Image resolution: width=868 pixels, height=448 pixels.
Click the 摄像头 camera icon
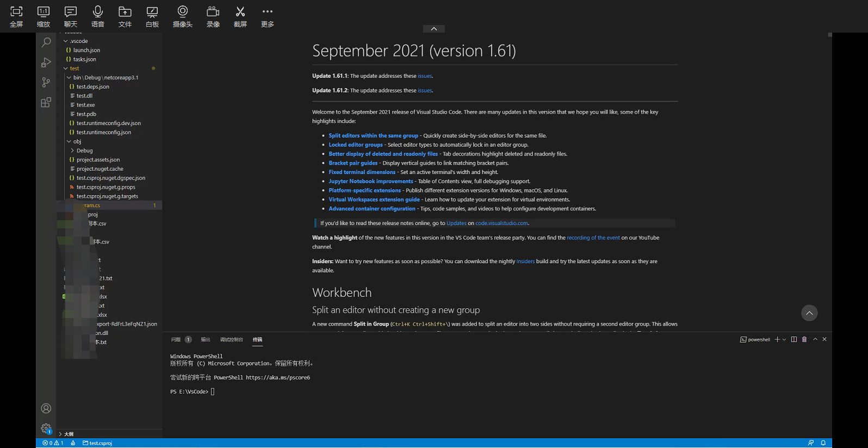(183, 16)
